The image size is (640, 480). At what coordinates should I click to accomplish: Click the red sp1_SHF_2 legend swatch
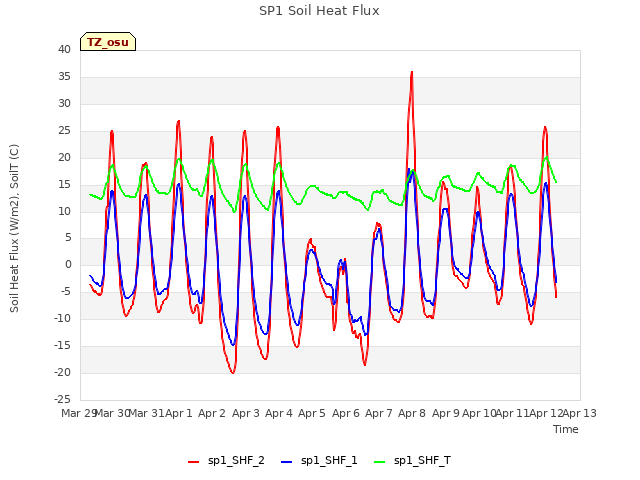point(193,462)
